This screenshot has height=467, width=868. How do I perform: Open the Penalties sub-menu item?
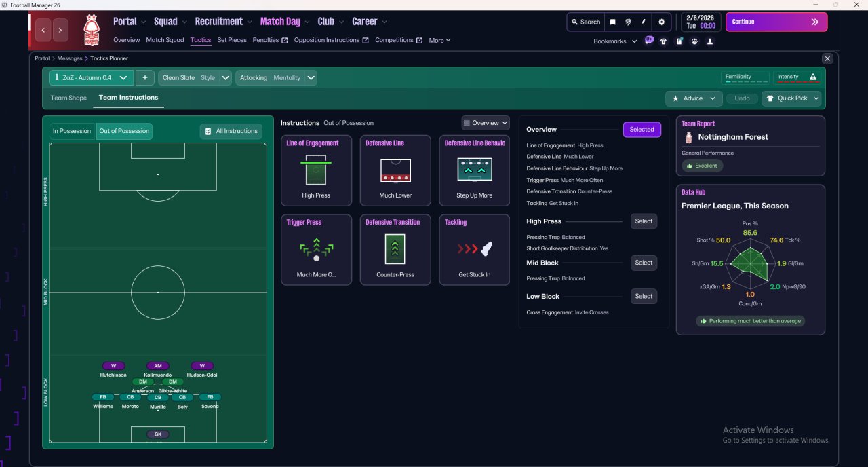[270, 40]
